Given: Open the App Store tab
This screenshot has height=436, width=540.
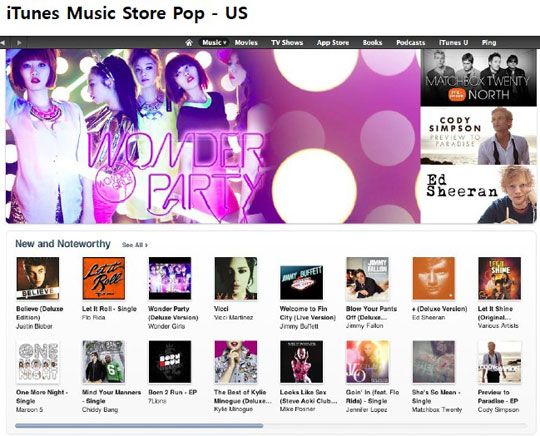Looking at the screenshot, I should (333, 43).
